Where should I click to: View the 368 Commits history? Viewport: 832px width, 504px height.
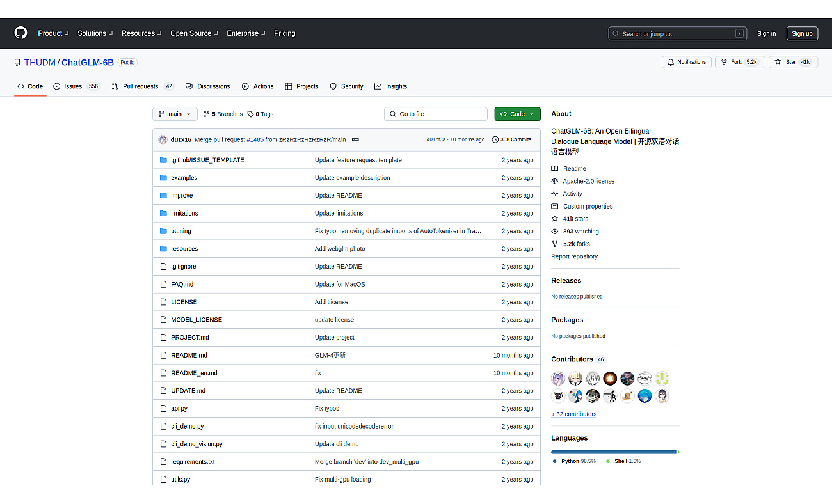(x=511, y=139)
